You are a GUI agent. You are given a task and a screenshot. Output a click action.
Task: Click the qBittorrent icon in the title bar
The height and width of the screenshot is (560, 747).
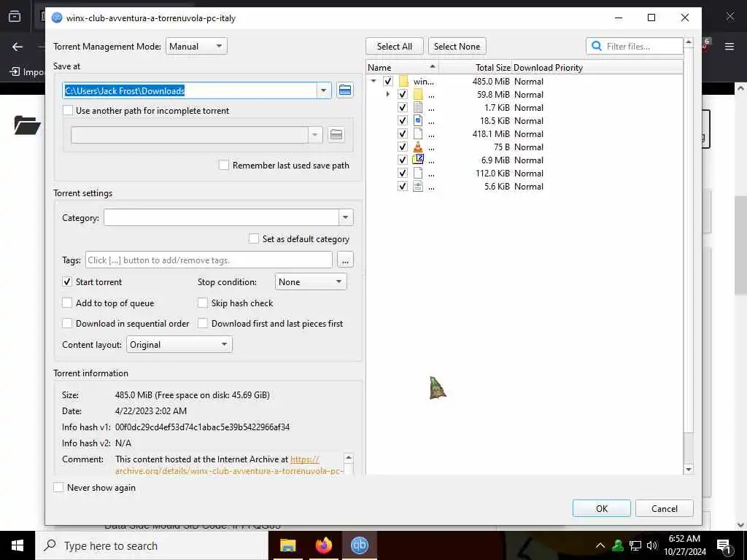coord(57,17)
